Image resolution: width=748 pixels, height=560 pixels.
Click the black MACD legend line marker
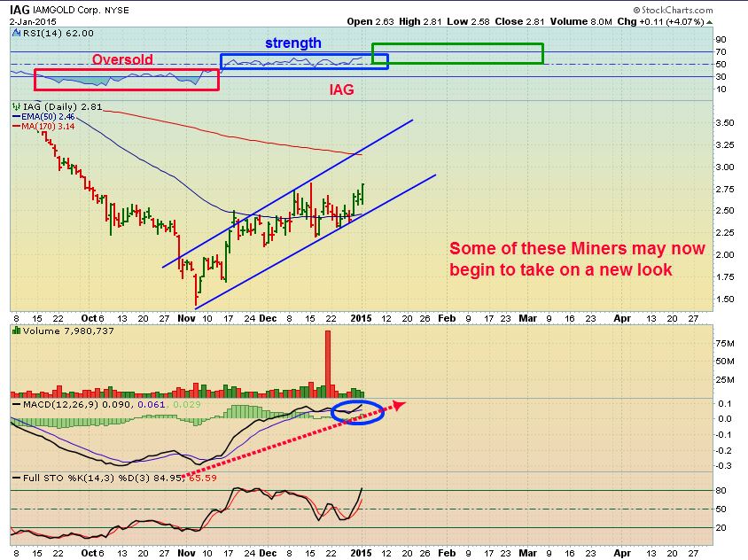click(x=16, y=405)
